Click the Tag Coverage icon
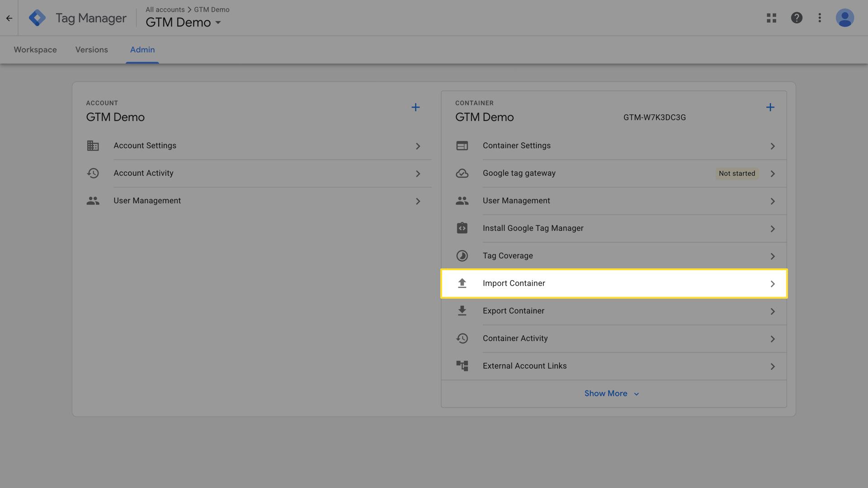868x488 pixels. click(x=462, y=255)
